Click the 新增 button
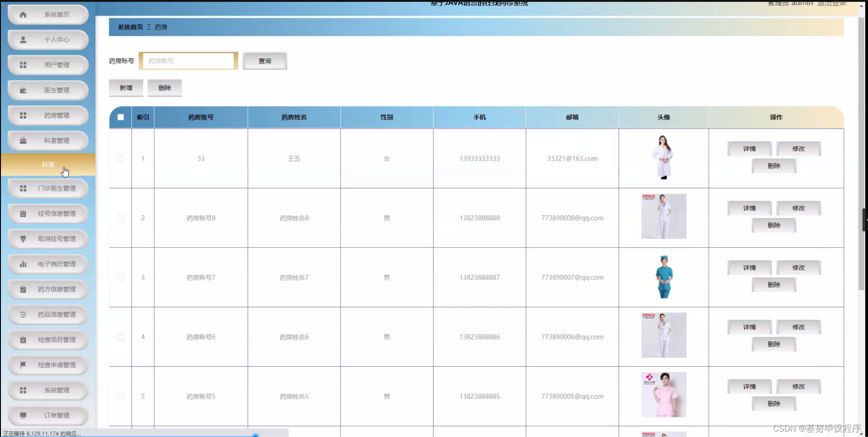 point(126,88)
